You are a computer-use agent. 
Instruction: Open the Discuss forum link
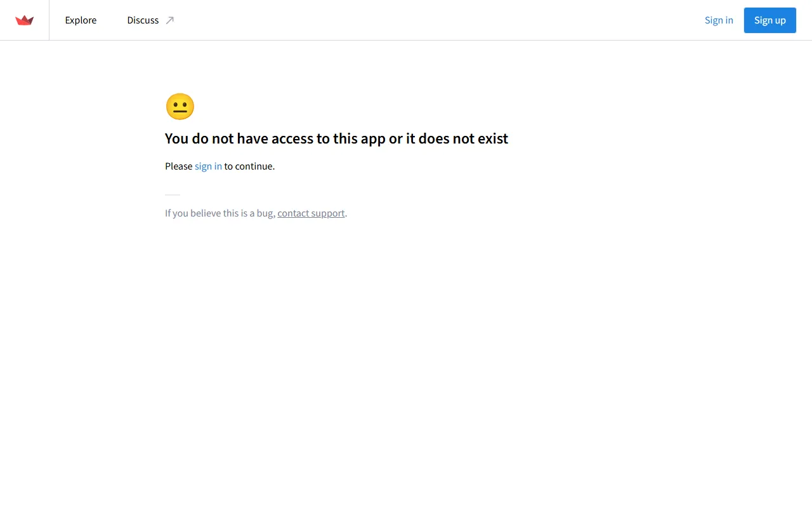(143, 20)
